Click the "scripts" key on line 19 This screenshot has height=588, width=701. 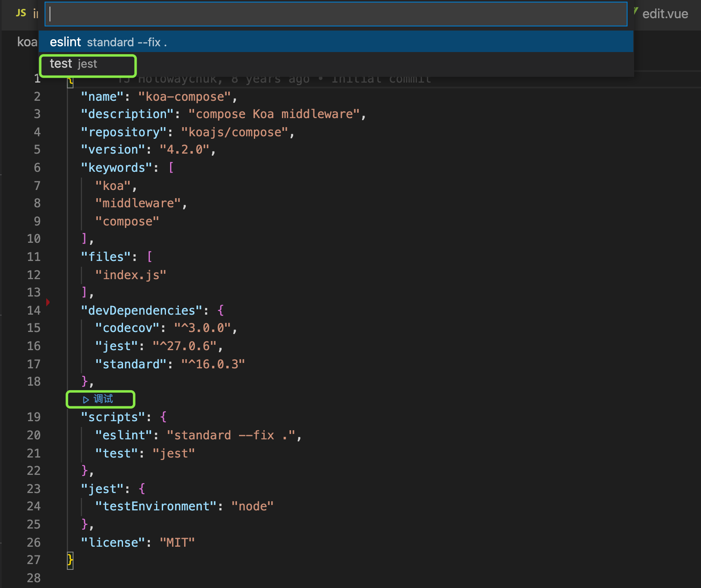coord(113,417)
